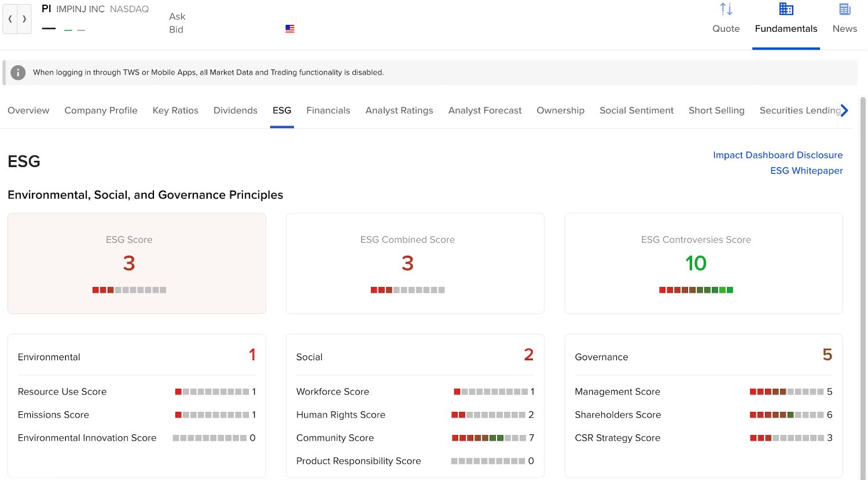Screen dimensions: 868x480
Task: Click the Management Score bar
Action: (x=787, y=392)
